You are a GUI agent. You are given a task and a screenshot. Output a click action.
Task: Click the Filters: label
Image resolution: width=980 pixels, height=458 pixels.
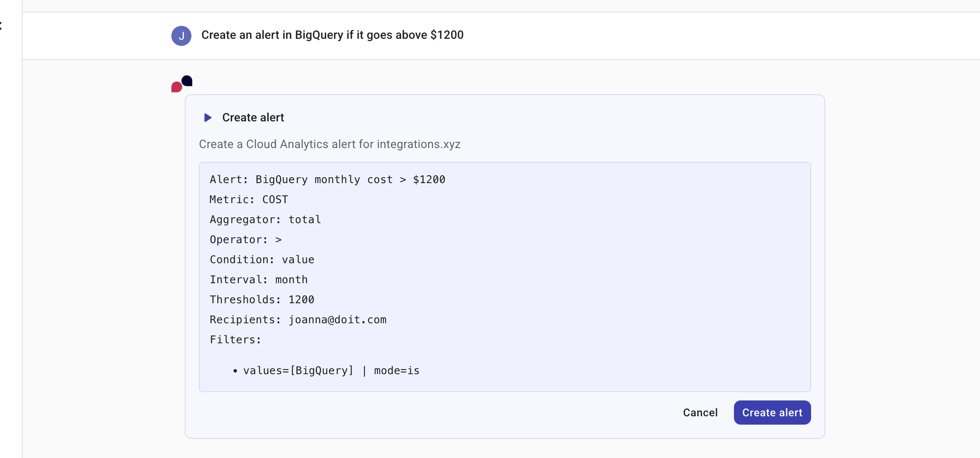click(235, 340)
